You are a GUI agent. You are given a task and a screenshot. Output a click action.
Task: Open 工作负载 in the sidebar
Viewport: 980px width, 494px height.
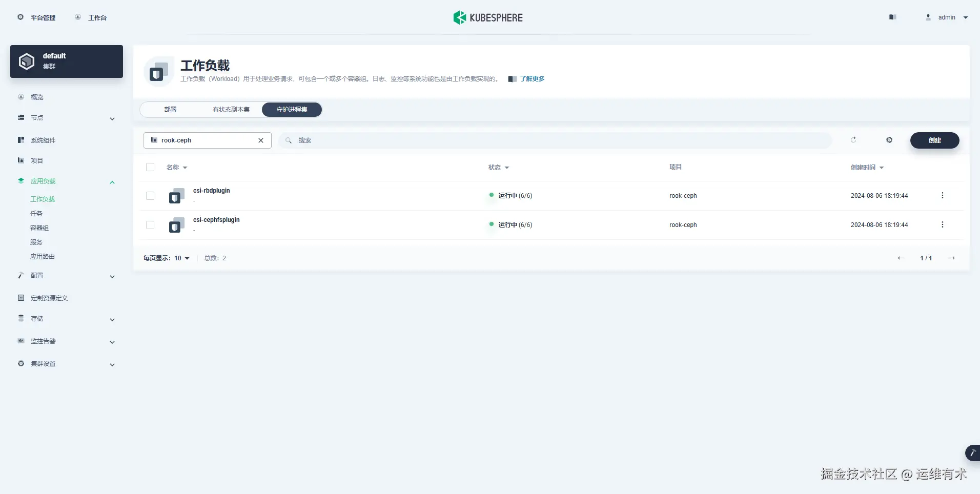(43, 199)
